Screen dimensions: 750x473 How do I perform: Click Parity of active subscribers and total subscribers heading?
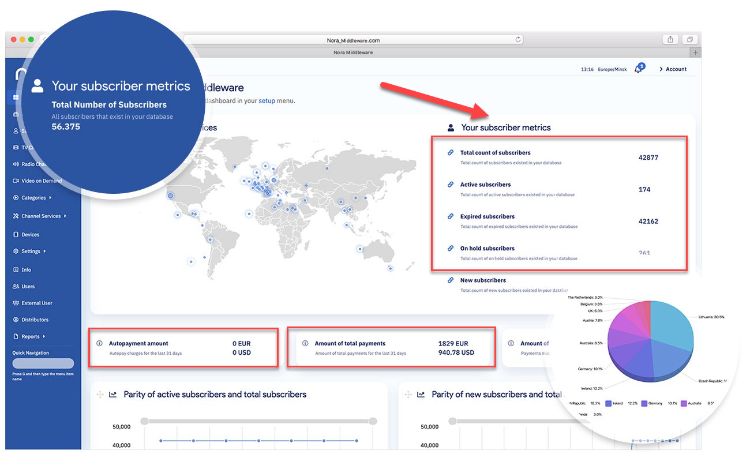215,395
